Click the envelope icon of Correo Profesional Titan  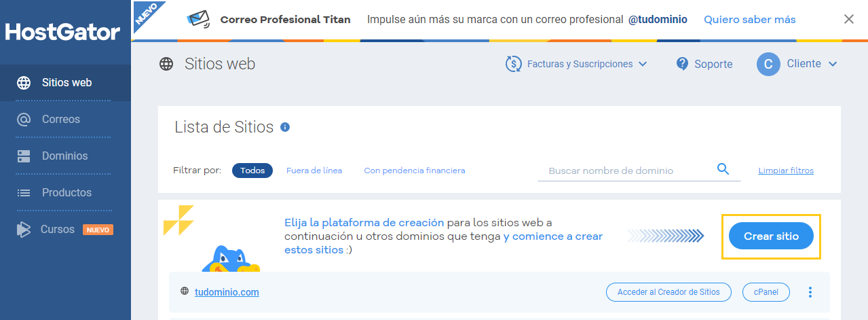point(198,19)
